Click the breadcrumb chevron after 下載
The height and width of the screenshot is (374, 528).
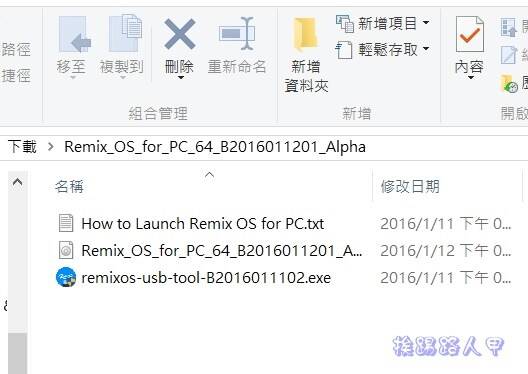click(x=51, y=147)
